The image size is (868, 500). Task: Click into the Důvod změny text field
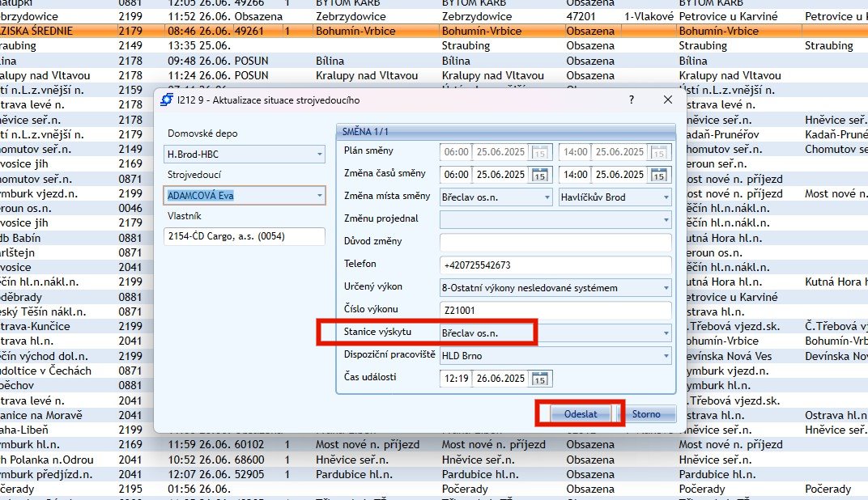[x=555, y=242]
